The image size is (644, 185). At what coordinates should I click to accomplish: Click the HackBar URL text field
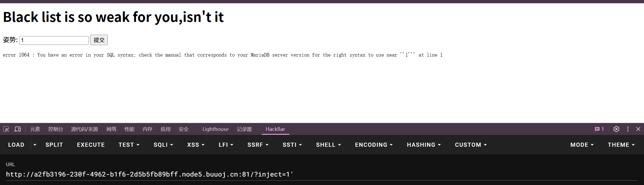320,174
